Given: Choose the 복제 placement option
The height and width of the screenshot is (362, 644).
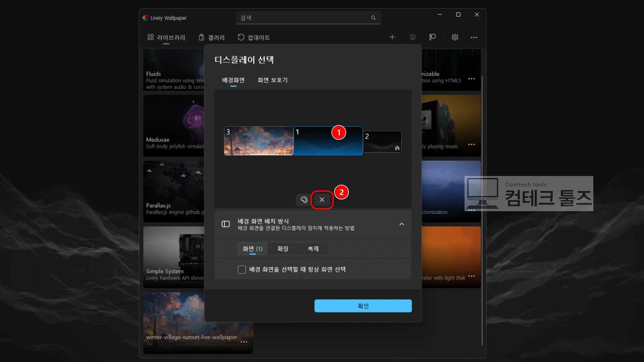Looking at the screenshot, I should point(313,249).
